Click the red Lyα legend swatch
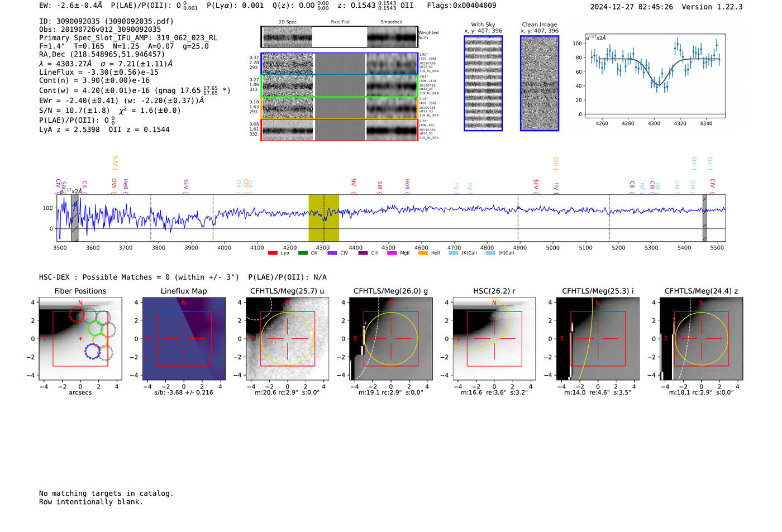Image resolution: width=782 pixels, height=532 pixels. [x=273, y=253]
